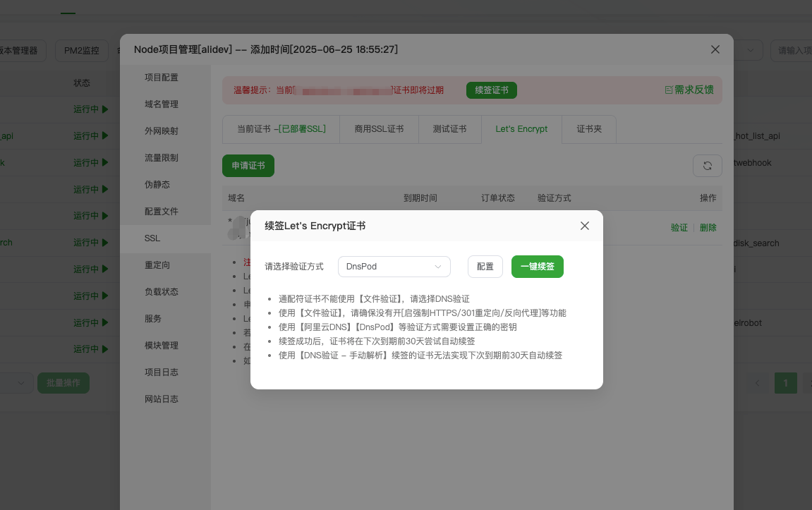Screen dimensions: 812x510
Task: Click 验证方式 column header
Action: pyautogui.click(x=554, y=198)
